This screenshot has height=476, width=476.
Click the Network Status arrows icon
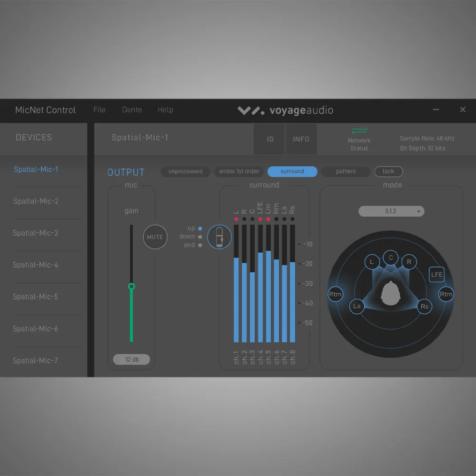click(359, 130)
